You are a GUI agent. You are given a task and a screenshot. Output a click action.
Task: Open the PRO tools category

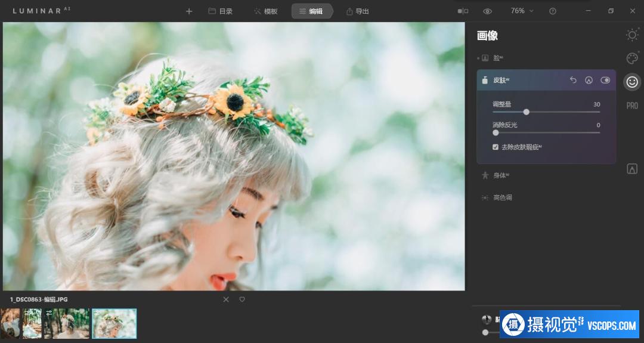[x=632, y=106]
